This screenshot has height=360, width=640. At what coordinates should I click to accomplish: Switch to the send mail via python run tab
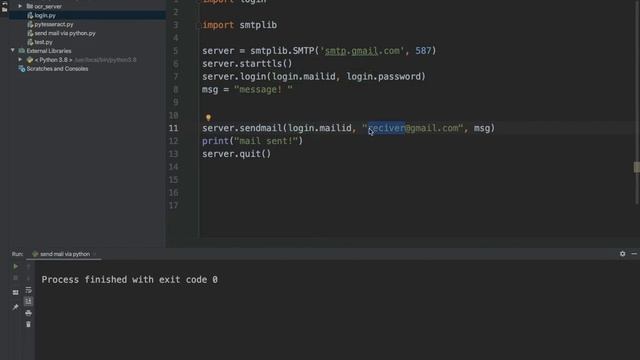pos(64,254)
